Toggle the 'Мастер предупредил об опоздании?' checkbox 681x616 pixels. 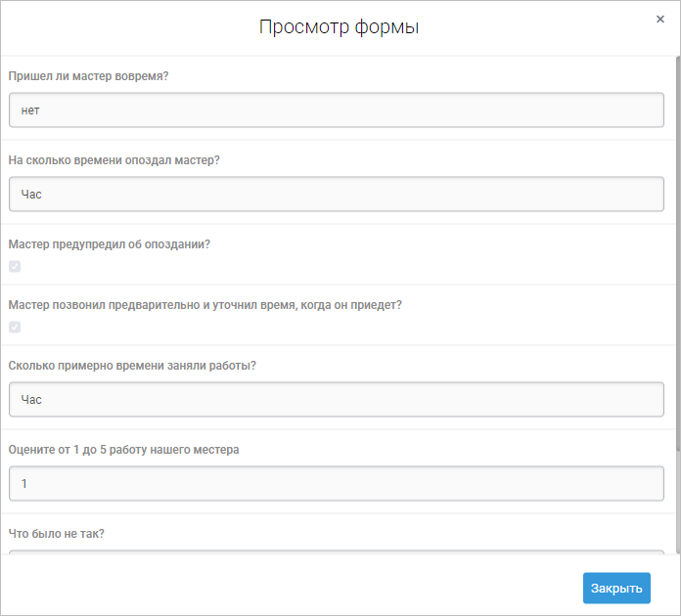pos(15,267)
